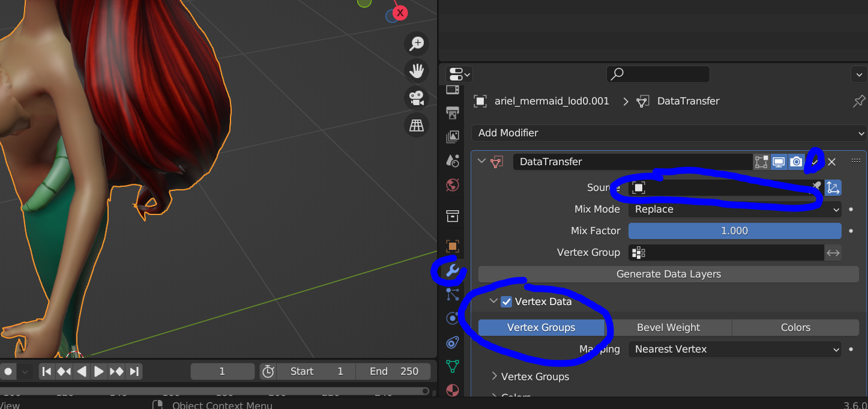The height and width of the screenshot is (409, 868).
Task: Open the Physics properties tab
Action: 453,318
